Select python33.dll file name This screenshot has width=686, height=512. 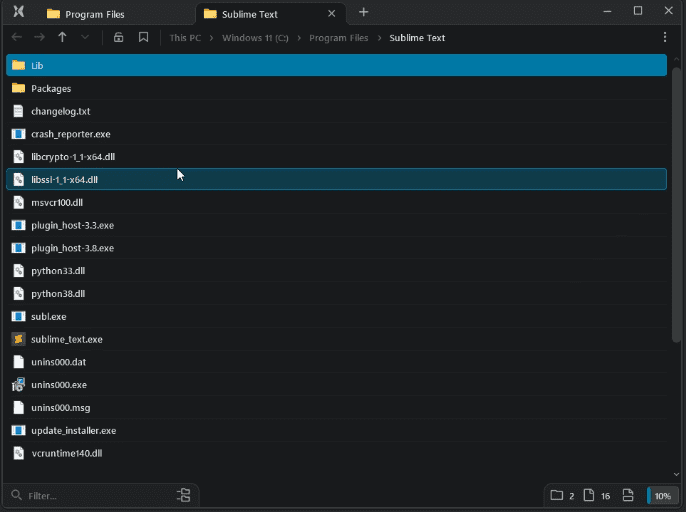58,270
